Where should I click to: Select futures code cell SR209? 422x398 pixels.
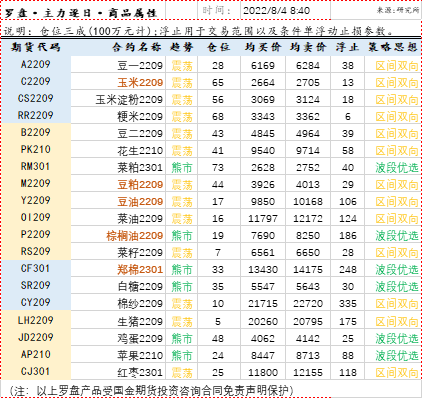coord(35,285)
